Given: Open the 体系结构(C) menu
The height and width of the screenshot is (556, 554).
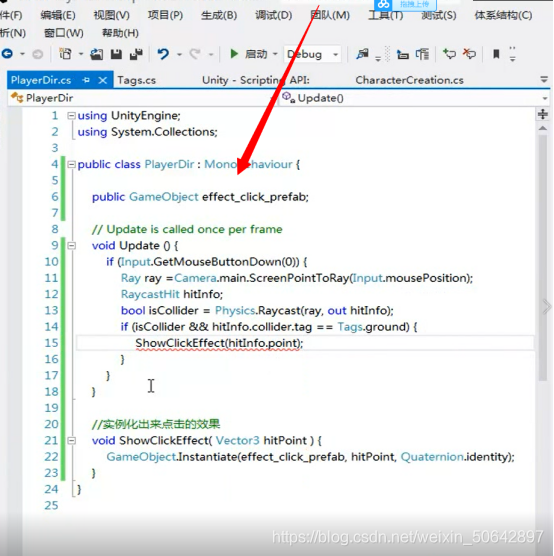Looking at the screenshot, I should 503,15.
